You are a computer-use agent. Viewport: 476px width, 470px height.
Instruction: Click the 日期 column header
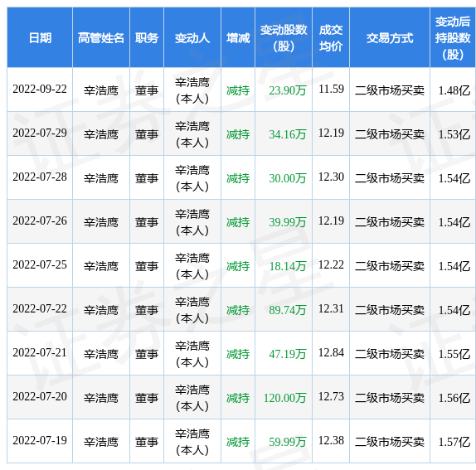[x=40, y=38]
